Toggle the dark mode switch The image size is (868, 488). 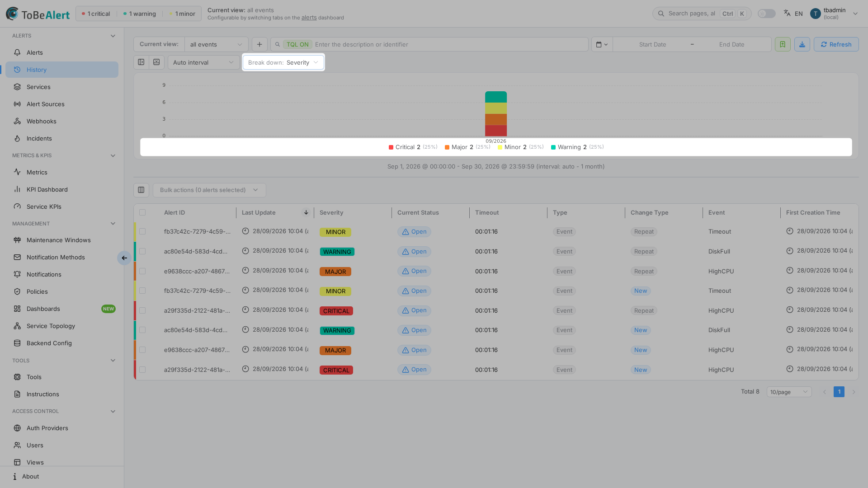[x=766, y=14]
